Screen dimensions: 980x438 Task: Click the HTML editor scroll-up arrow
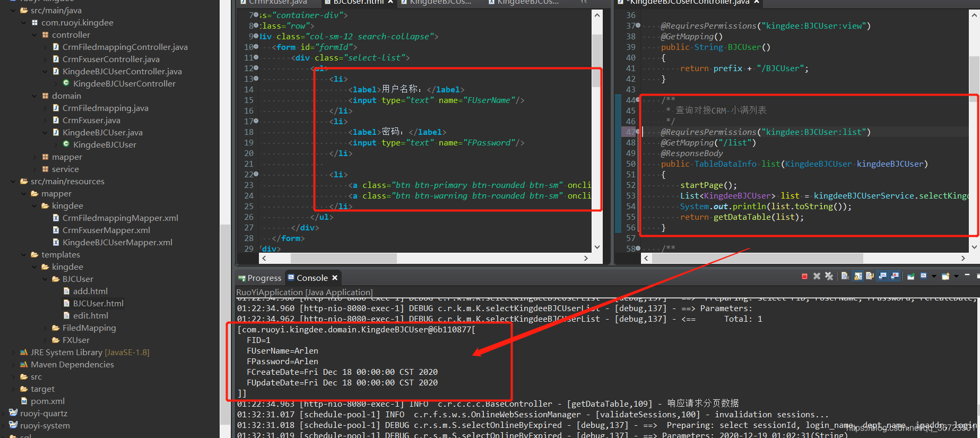tap(597, 15)
